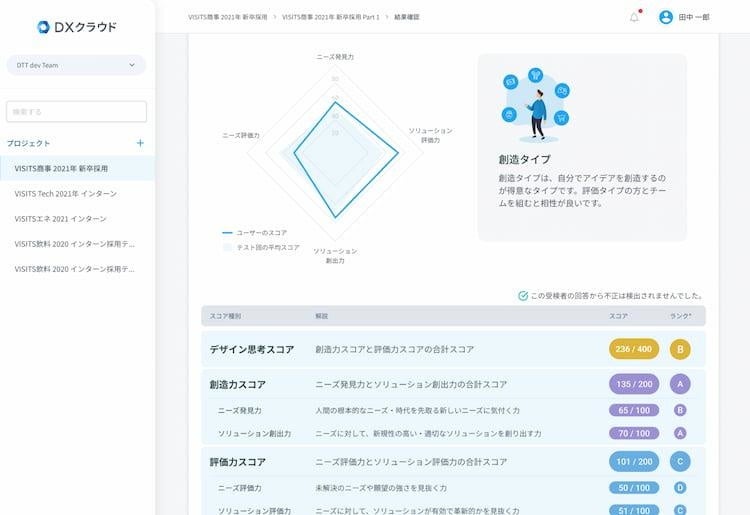This screenshot has height=515, width=750.
Task: Click ニーズ評価力 row label in table
Action: pyautogui.click(x=240, y=488)
